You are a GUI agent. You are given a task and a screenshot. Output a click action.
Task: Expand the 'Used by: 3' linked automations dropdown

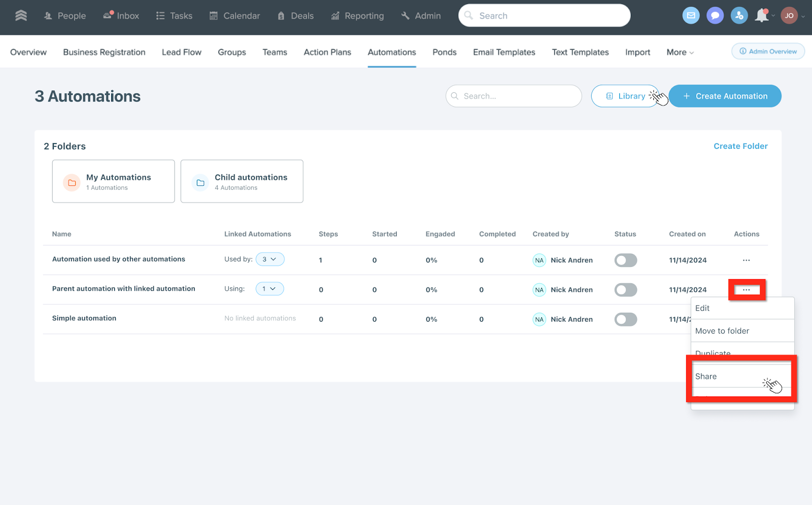pos(269,259)
